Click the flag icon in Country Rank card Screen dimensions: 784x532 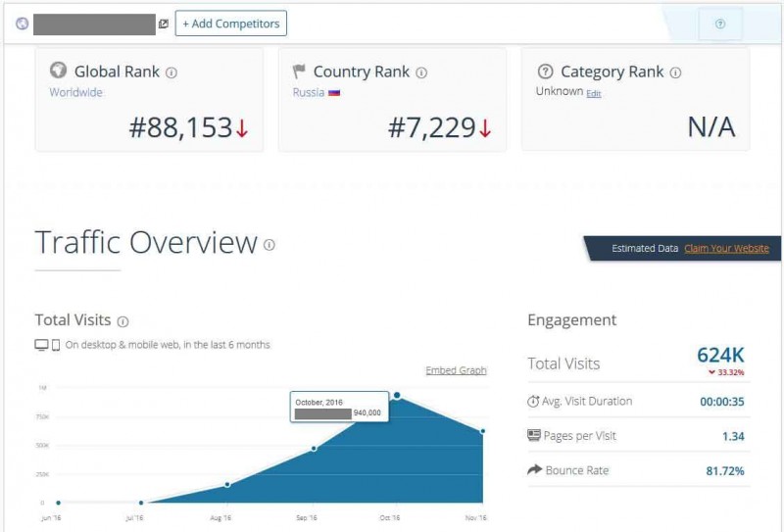tap(300, 72)
